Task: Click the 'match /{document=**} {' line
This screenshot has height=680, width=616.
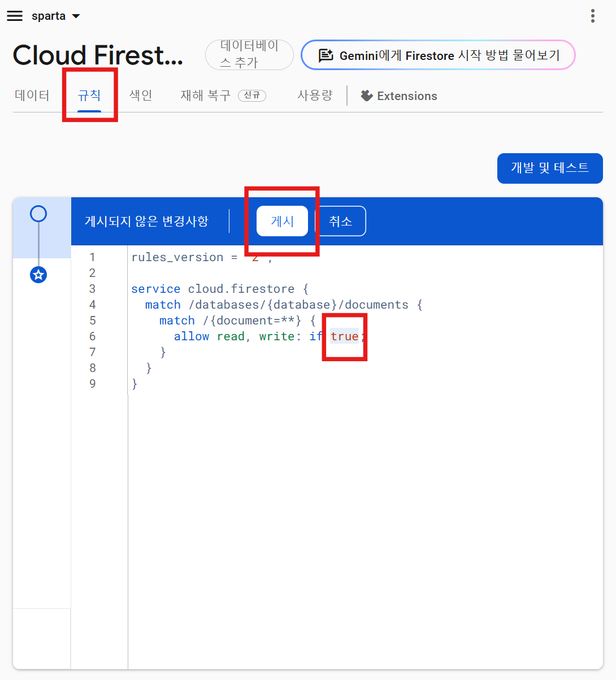Action: [237, 320]
